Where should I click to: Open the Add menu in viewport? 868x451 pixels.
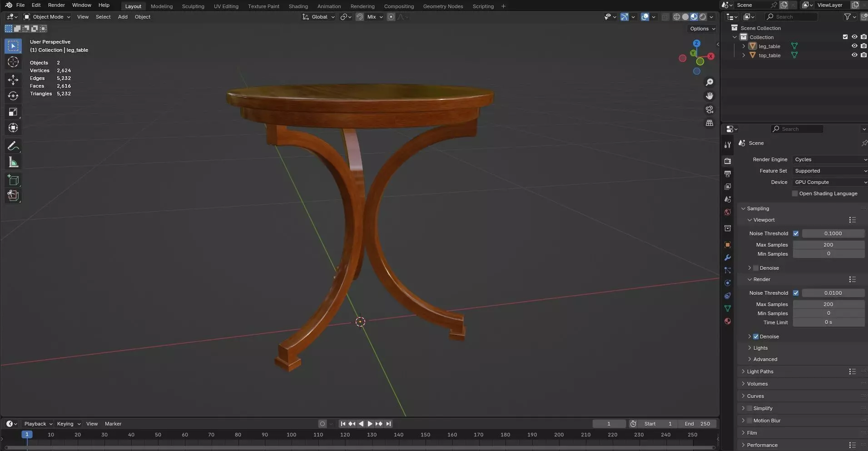[x=123, y=17]
